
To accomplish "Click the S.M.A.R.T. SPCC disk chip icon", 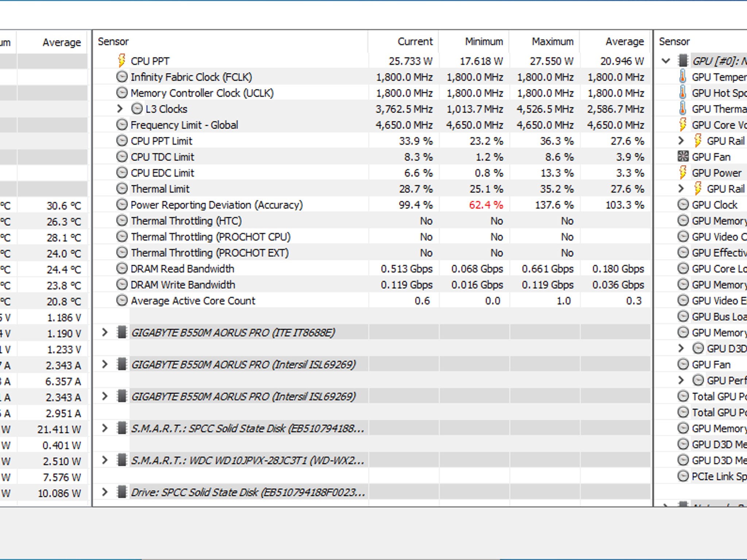I will click(122, 428).
